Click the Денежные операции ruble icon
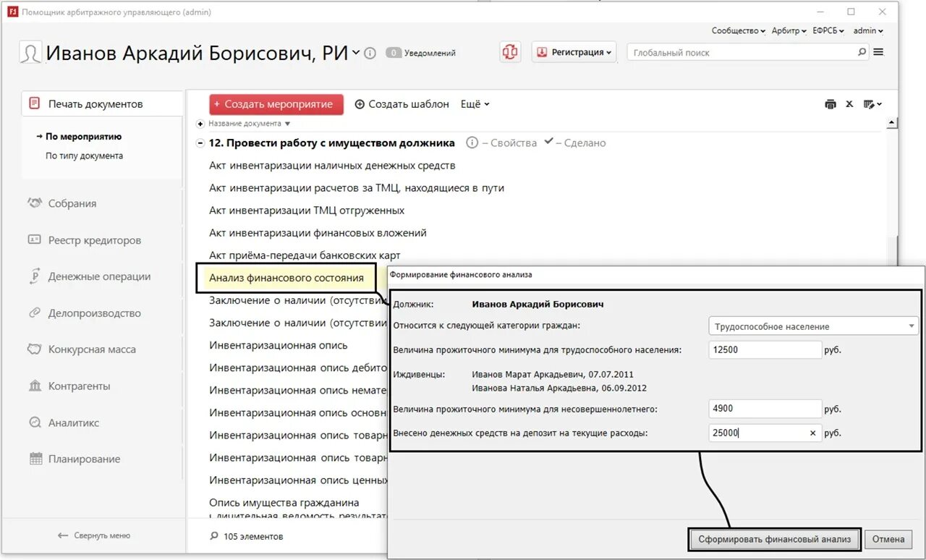Image resolution: width=926 pixels, height=560 pixels. tap(35, 276)
